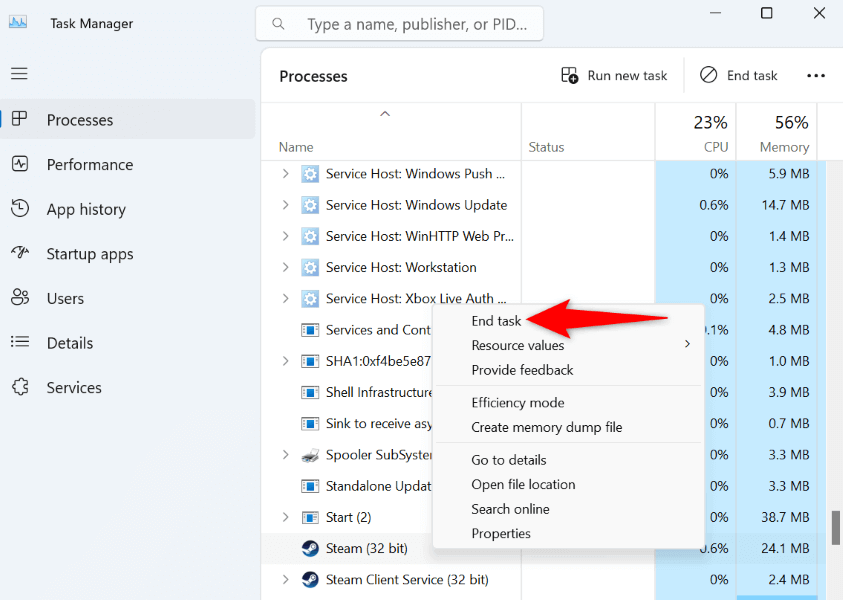This screenshot has width=843, height=600.
Task: Click gear icon of Service Host: WinHTTP Web
Action: (x=310, y=237)
